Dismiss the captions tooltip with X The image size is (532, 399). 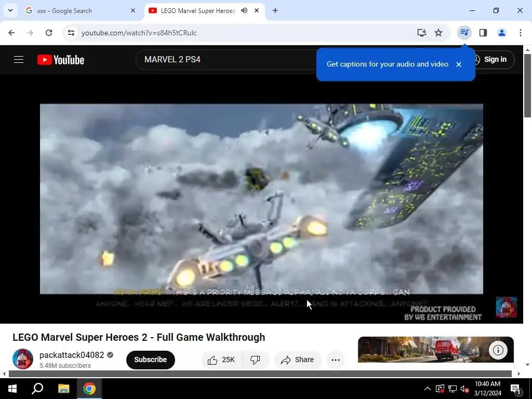pos(459,64)
